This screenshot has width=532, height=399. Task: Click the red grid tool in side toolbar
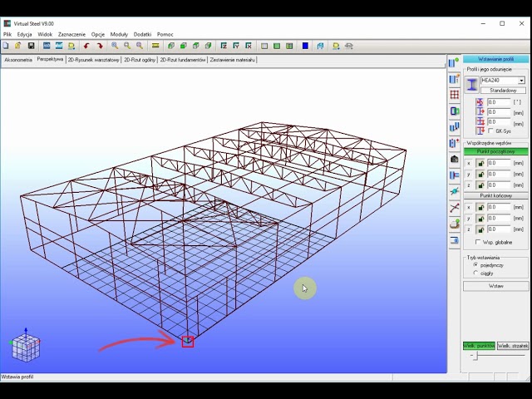pyautogui.click(x=454, y=95)
